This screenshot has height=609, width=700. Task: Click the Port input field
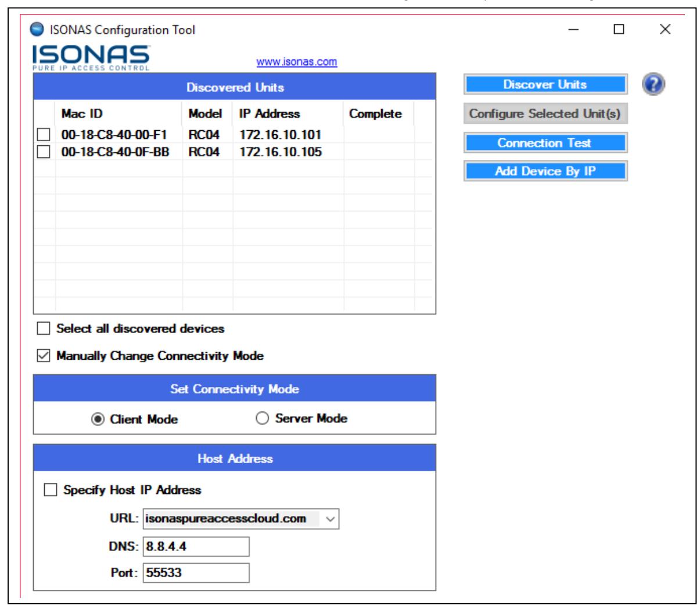pos(196,573)
